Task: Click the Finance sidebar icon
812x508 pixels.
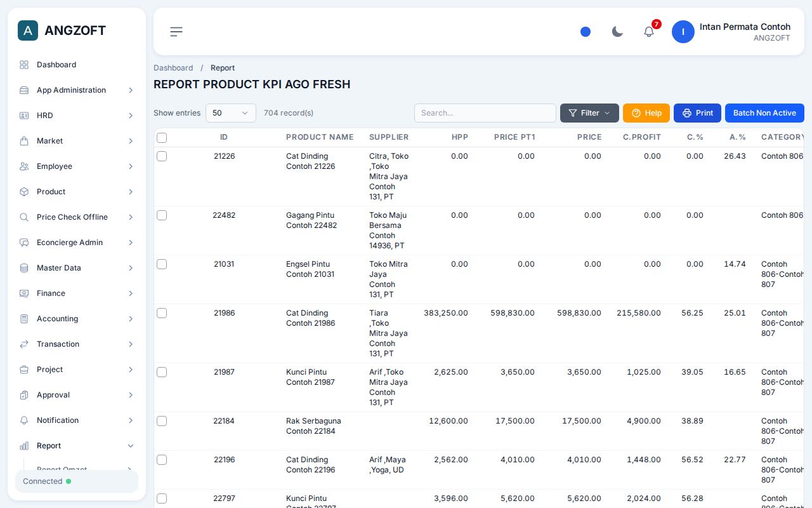Action: 24,293
